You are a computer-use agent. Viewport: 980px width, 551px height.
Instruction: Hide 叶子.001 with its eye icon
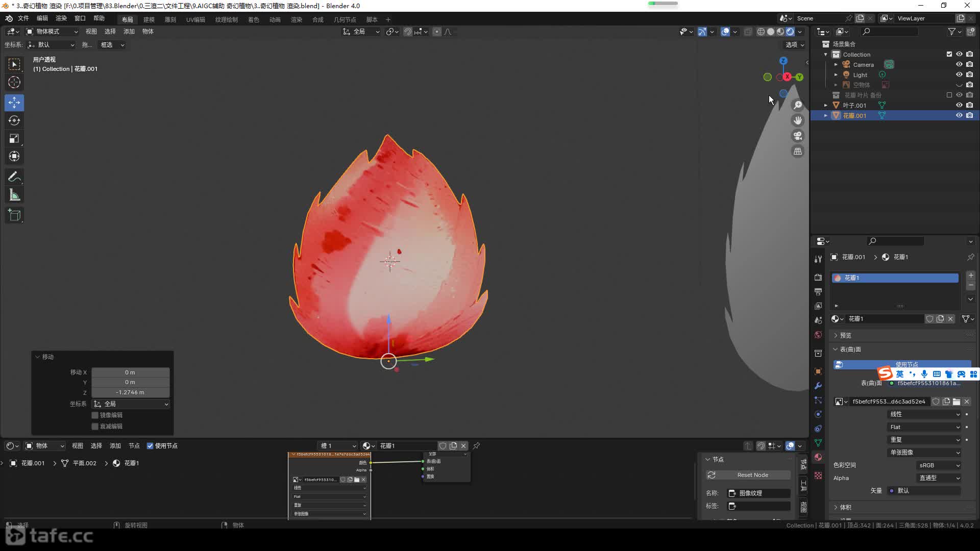point(959,105)
